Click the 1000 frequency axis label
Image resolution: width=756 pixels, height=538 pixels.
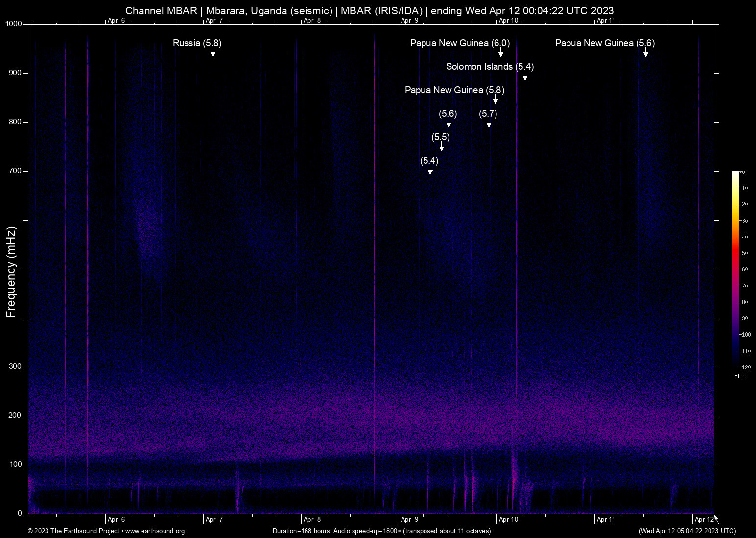[x=13, y=23]
